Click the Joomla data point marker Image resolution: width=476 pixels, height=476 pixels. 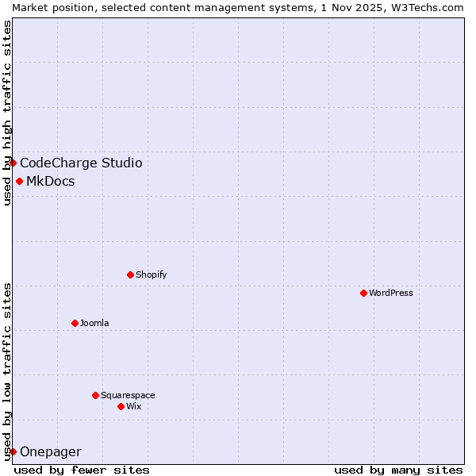click(75, 323)
